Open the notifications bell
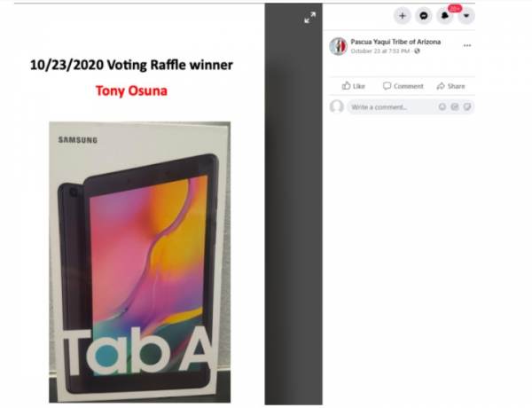The height and width of the screenshot is (408, 532). [x=445, y=16]
